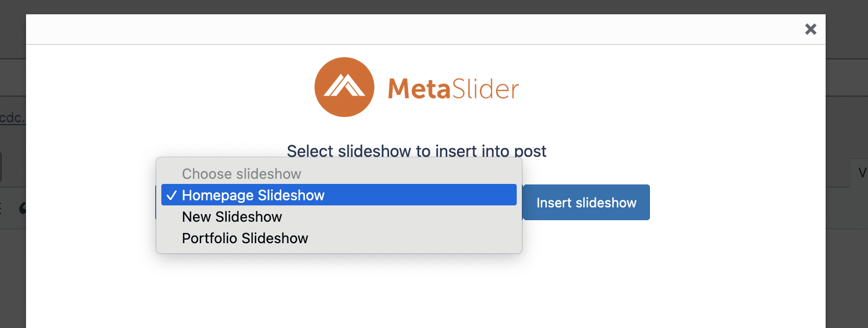The width and height of the screenshot is (868, 328).
Task: Click the MetaSlider wordmark text
Action: pyautogui.click(x=453, y=89)
